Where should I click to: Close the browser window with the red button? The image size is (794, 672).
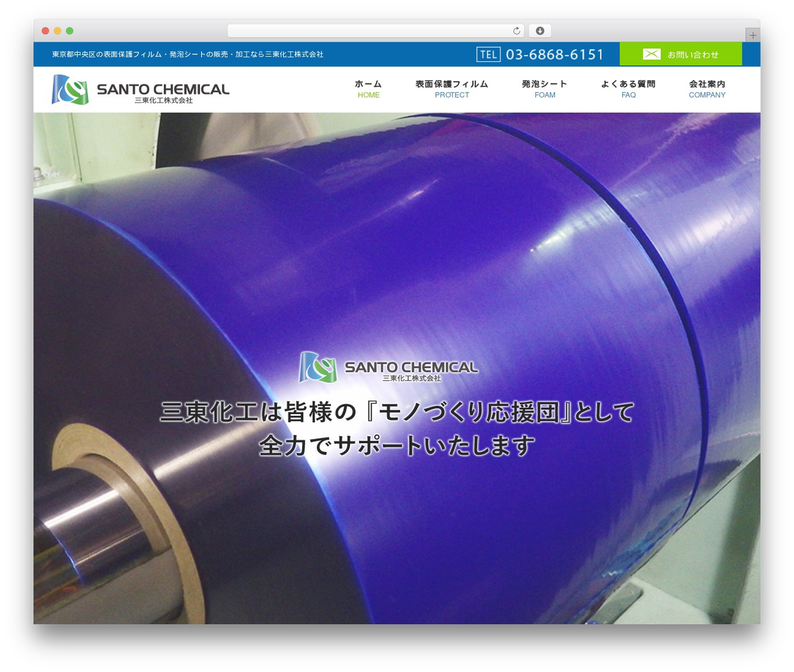(45, 31)
